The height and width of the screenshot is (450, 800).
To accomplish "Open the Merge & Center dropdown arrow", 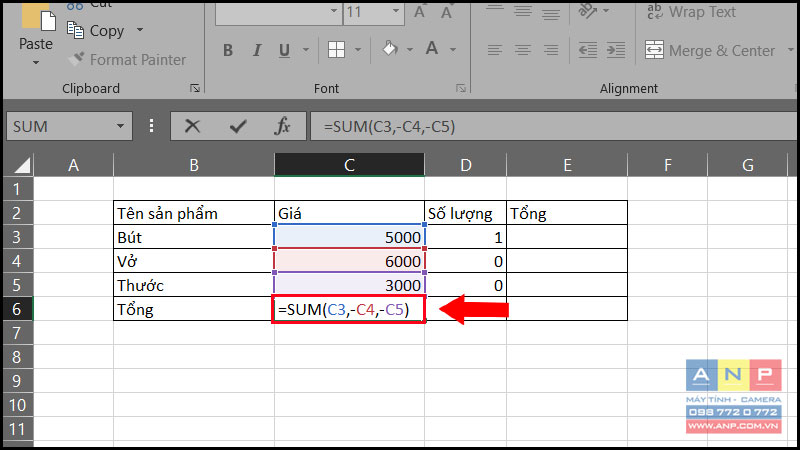I will pyautogui.click(x=790, y=50).
